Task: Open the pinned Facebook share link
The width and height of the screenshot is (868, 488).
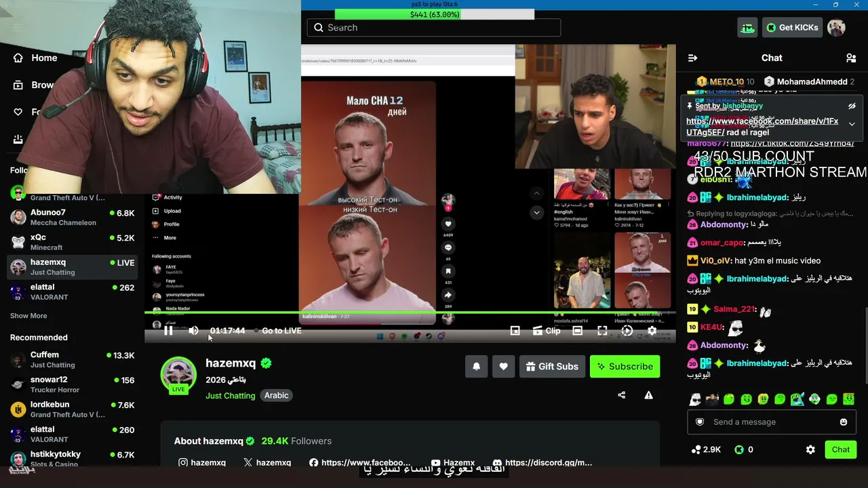Action: point(762,127)
